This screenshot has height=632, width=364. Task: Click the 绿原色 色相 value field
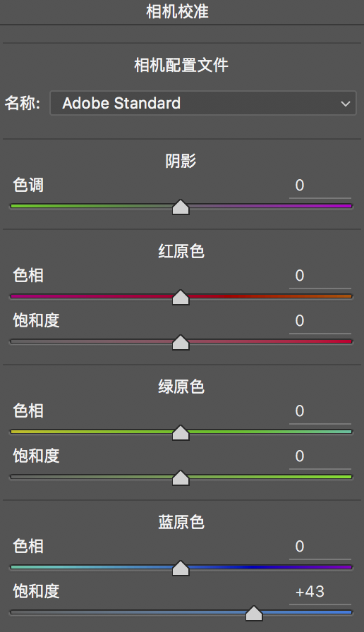click(x=320, y=411)
